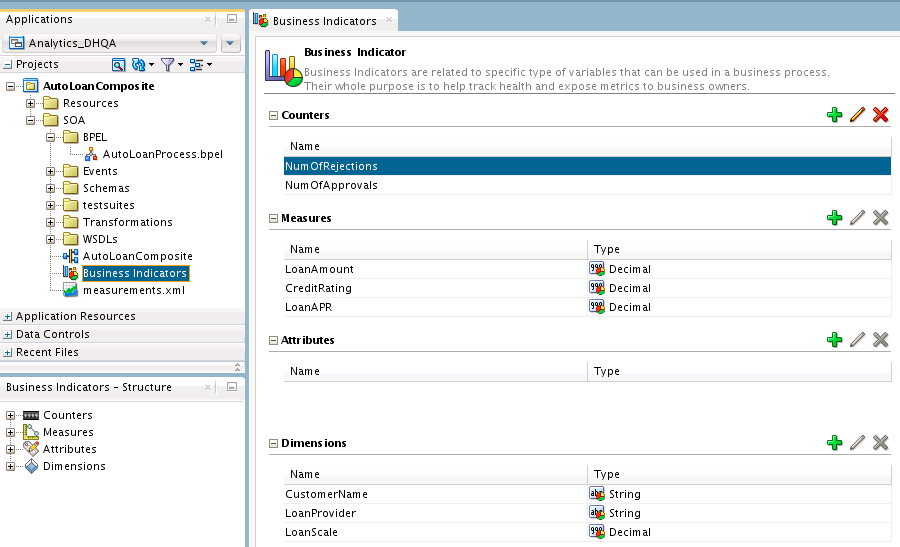Select the LoanProvider dimension row
The image size is (900, 547).
click(x=587, y=513)
